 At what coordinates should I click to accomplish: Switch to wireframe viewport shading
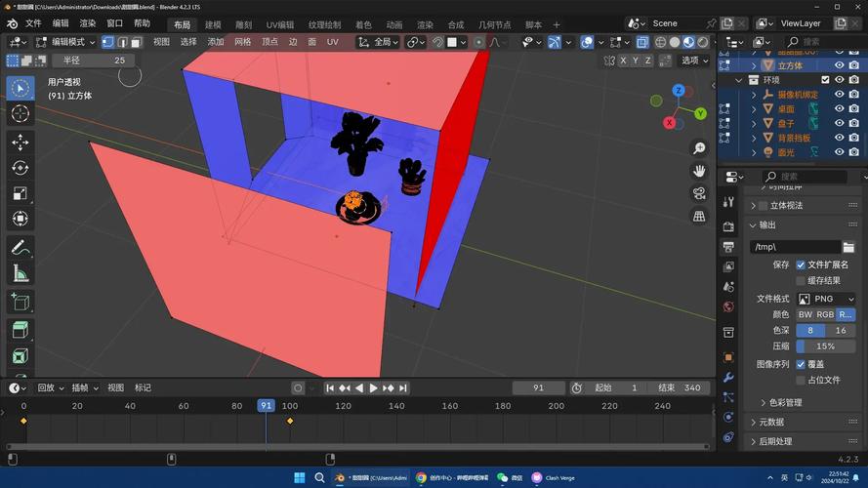point(660,42)
